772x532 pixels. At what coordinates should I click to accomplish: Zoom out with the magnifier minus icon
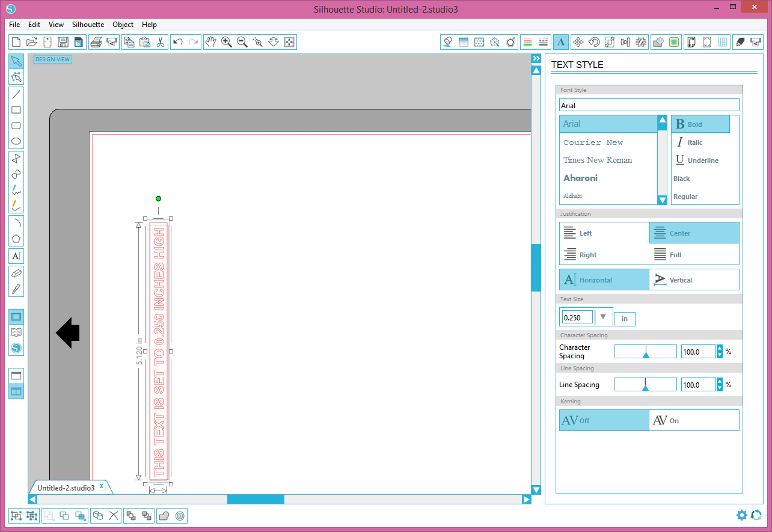[x=242, y=42]
